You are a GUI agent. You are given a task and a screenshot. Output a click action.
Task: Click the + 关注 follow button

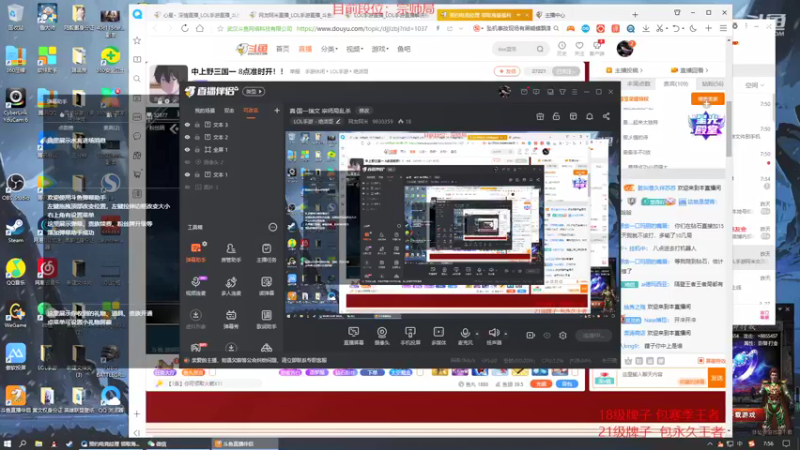tap(507, 71)
